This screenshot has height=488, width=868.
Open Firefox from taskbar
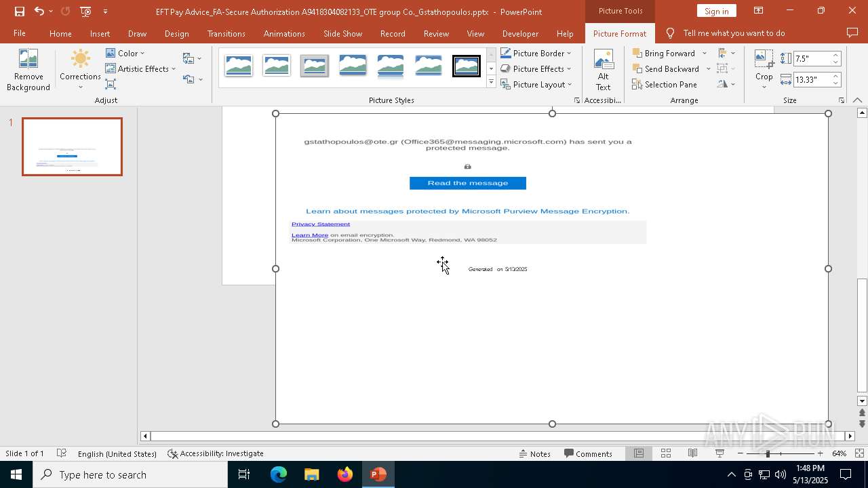coord(345,474)
